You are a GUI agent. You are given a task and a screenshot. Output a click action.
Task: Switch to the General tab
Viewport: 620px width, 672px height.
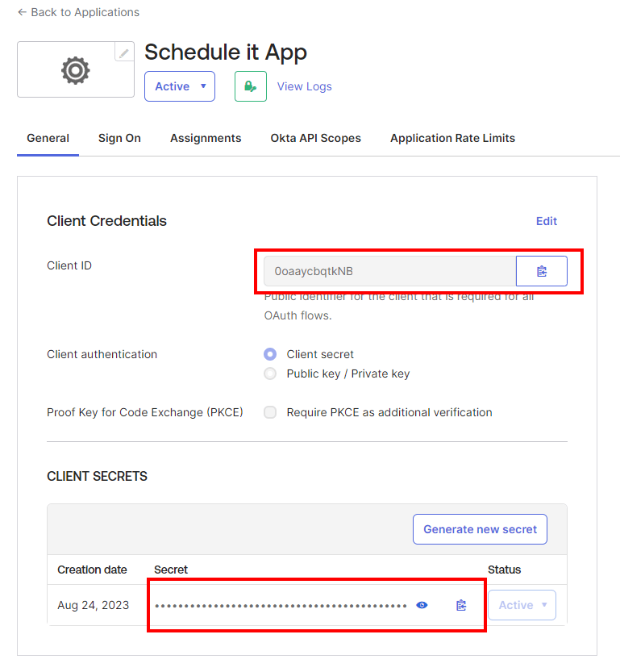(x=48, y=138)
